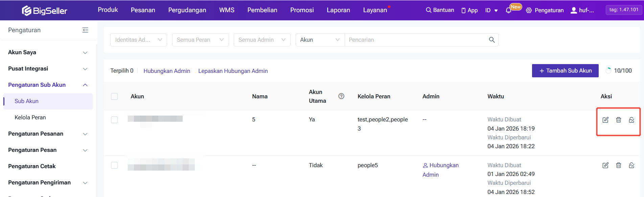The width and height of the screenshot is (644, 197).
Task: Open the Semua Admin filter dropdown
Action: tap(262, 40)
